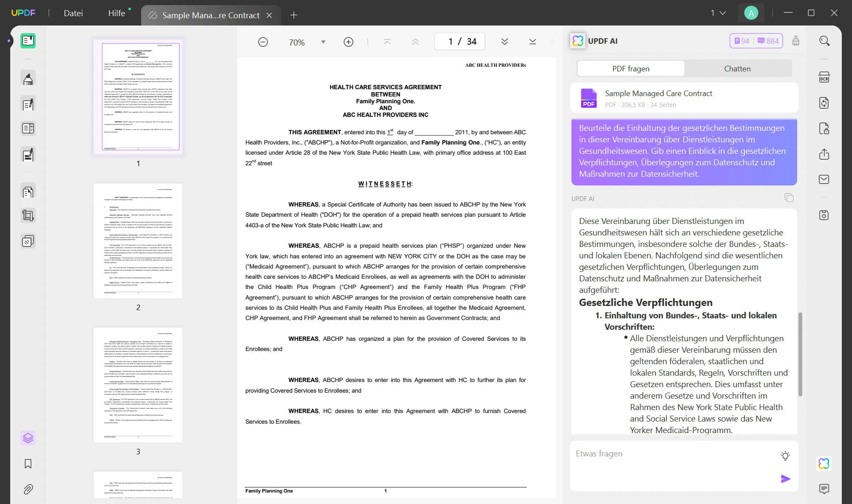852x504 pixels.
Task: Click the search magnifier icon
Action: (x=824, y=41)
